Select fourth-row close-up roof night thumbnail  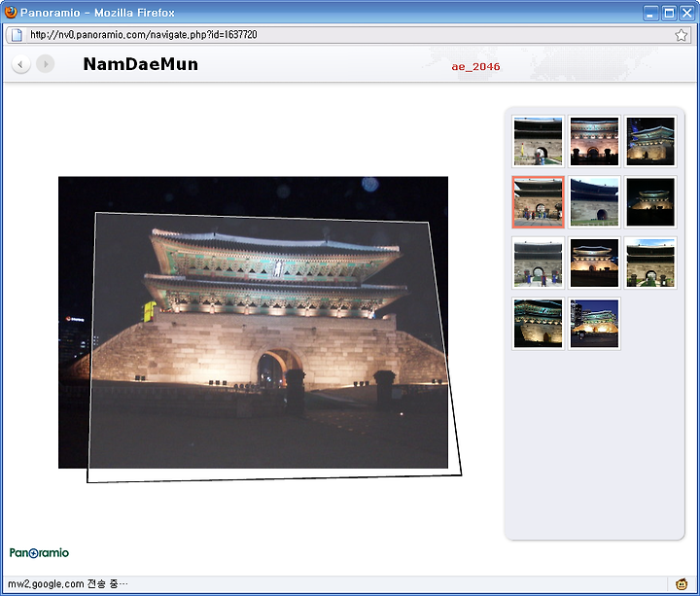pos(538,323)
